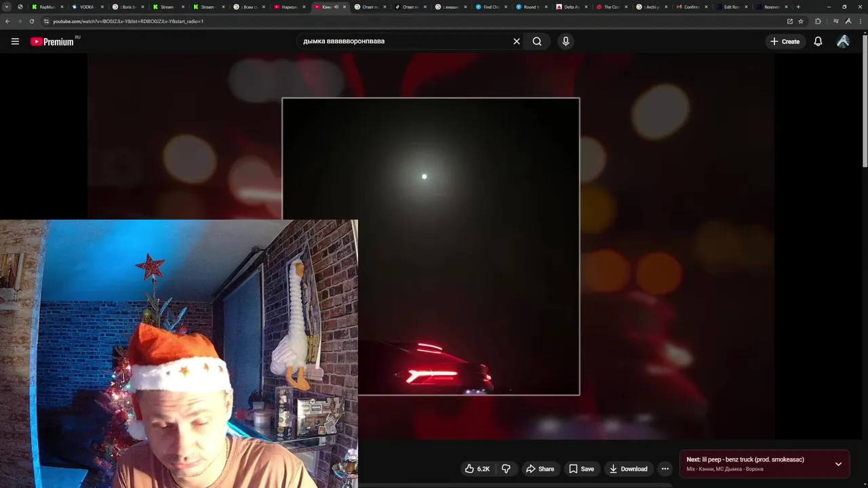Open the more actions three-dot menu
The width and height of the screenshot is (868, 488).
[x=665, y=469]
